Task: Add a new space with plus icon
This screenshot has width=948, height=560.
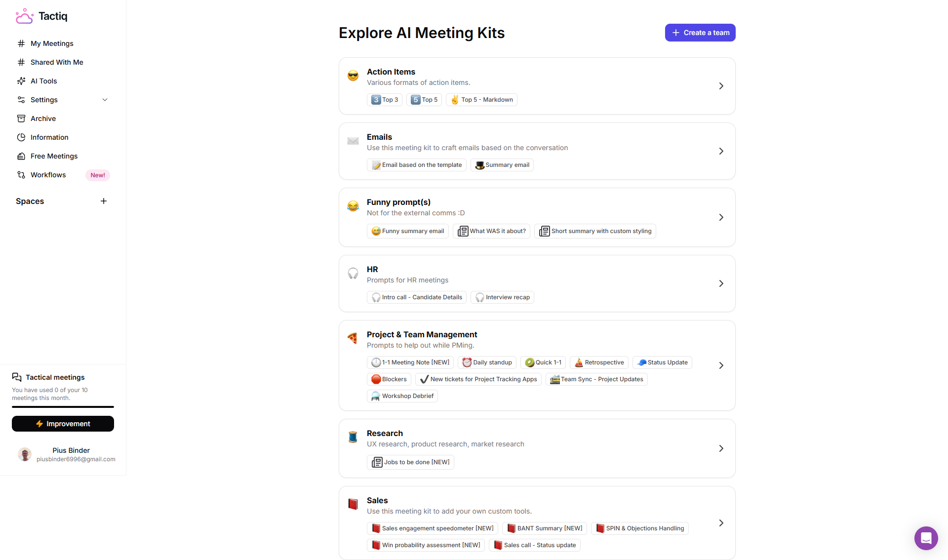Action: [x=104, y=201]
